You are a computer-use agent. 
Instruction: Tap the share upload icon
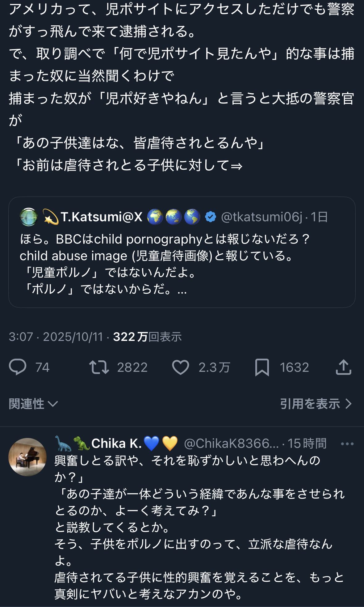pyautogui.click(x=343, y=367)
